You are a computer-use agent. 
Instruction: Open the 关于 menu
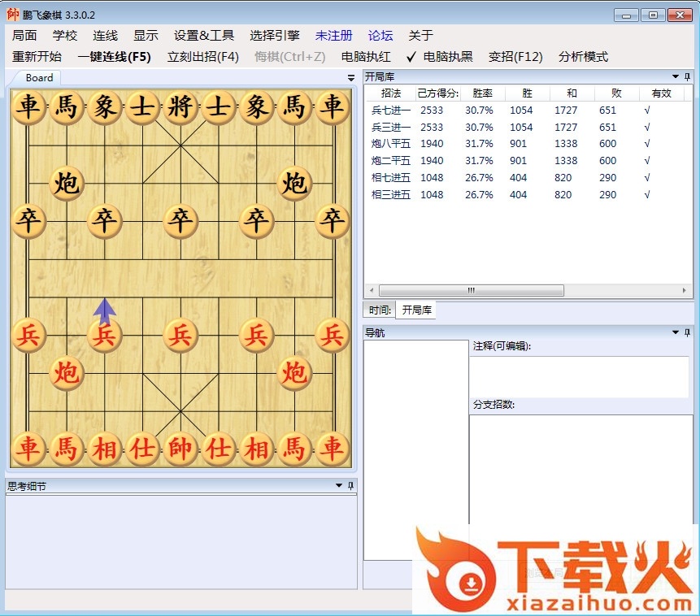(x=421, y=35)
